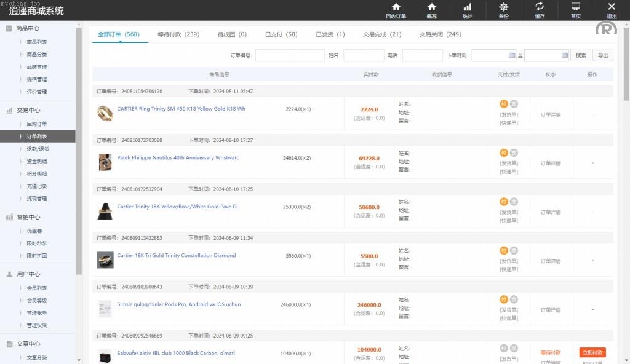This screenshot has height=364, width=630.
Task: Open the 首页 monitor icon
Action: (575, 7)
